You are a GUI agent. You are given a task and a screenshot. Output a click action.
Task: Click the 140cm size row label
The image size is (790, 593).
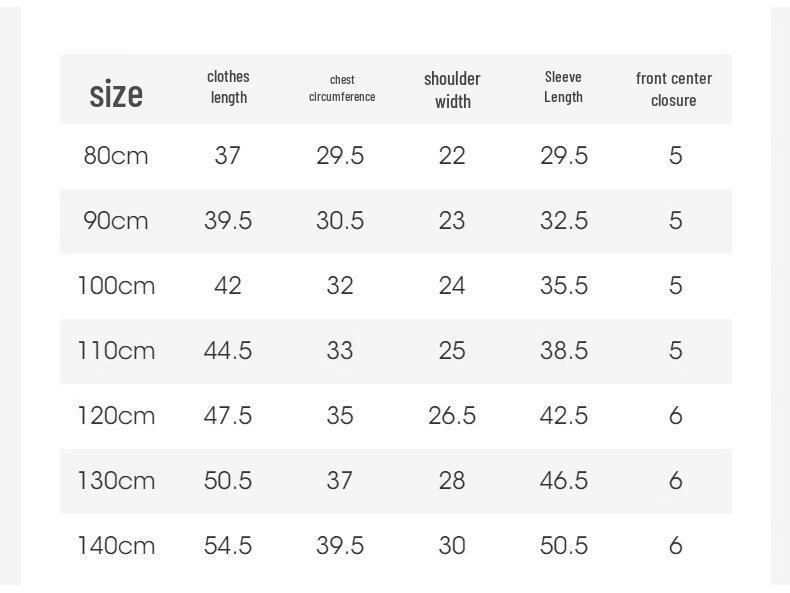(116, 546)
